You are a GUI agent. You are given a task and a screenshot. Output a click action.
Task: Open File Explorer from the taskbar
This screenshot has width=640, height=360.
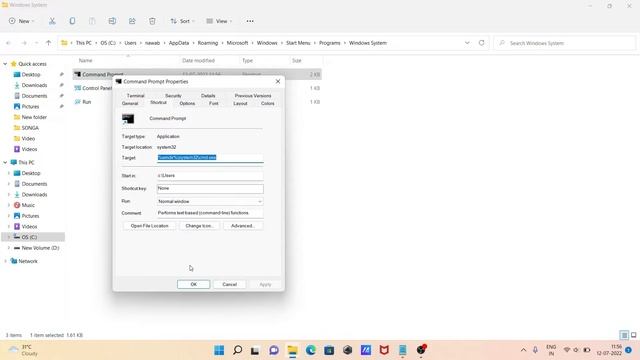click(292, 350)
